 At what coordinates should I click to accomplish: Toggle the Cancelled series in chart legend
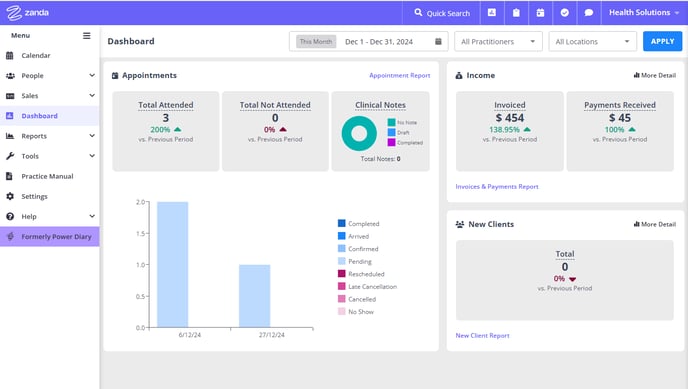coord(357,299)
